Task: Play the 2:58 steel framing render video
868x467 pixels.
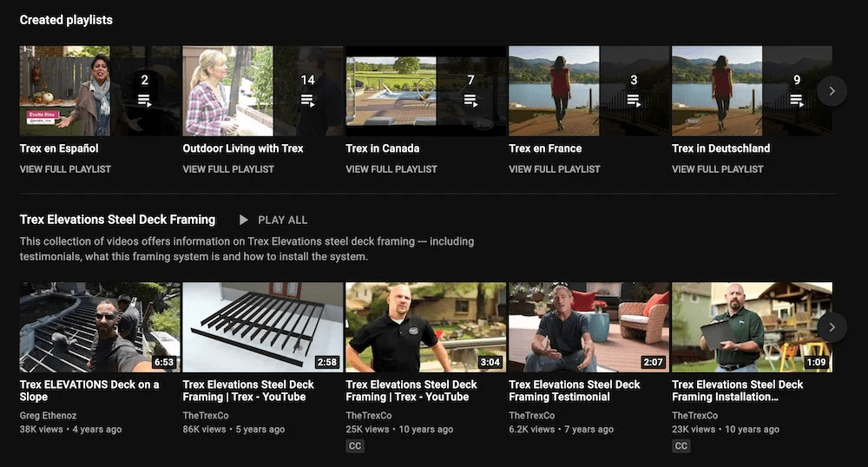Action: 263,327
